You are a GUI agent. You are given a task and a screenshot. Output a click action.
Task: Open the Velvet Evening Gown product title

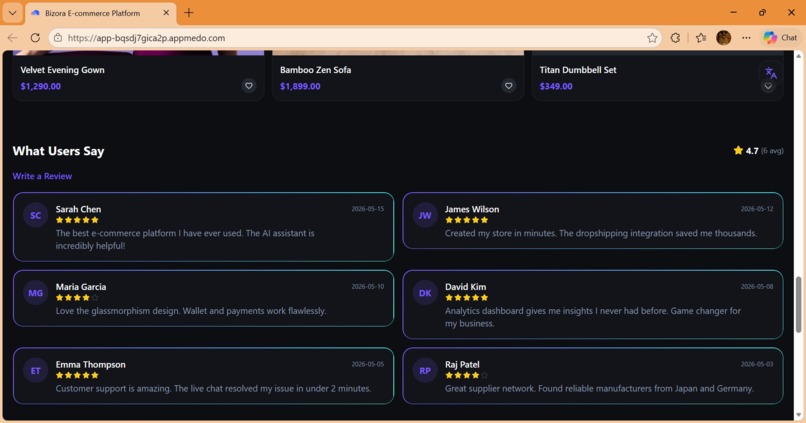click(62, 70)
